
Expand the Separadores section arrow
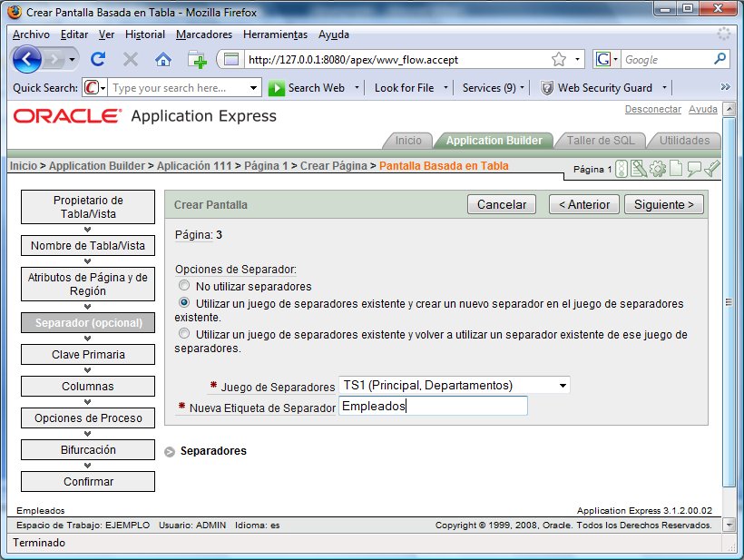coord(170,452)
